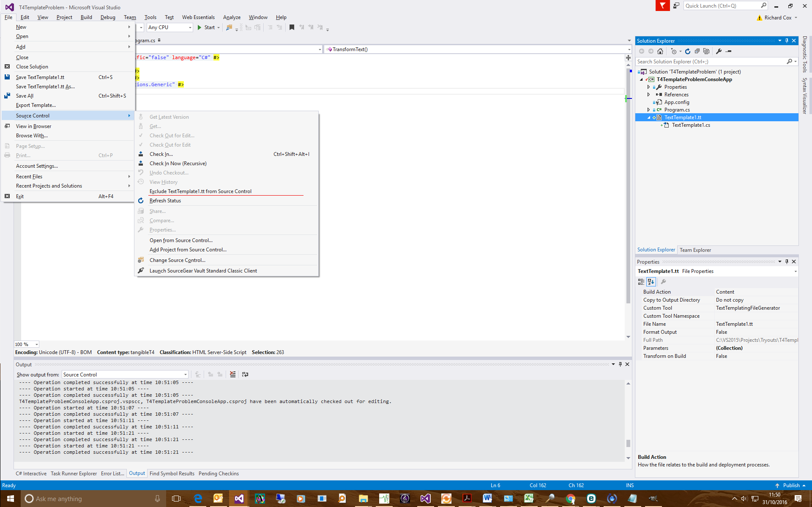The width and height of the screenshot is (812, 507).
Task: Select App.config in Solution Explorer
Action: (x=677, y=102)
